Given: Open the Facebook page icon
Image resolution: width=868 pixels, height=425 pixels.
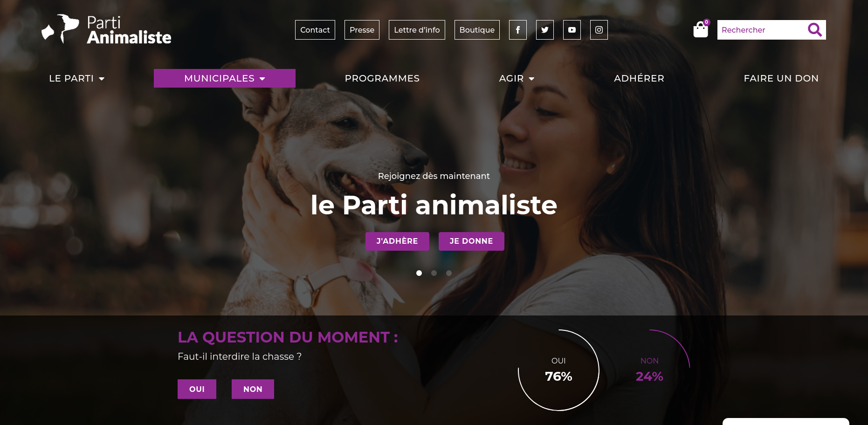Looking at the screenshot, I should coord(517,30).
